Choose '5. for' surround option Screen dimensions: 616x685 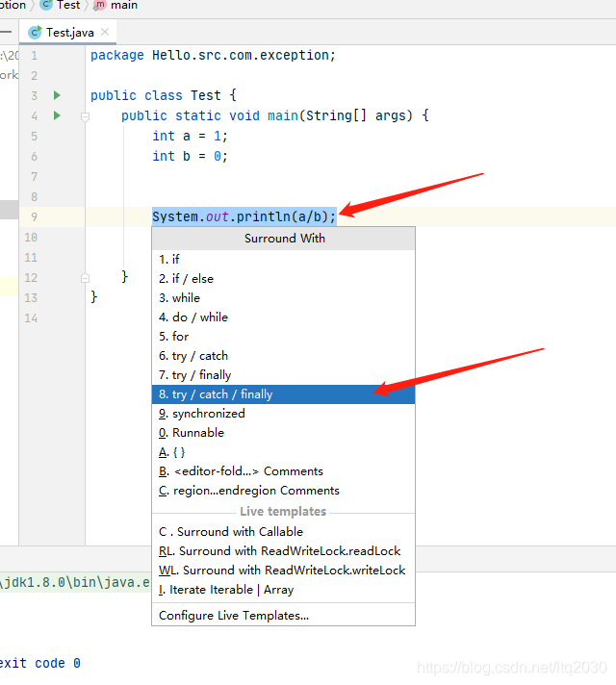point(283,337)
